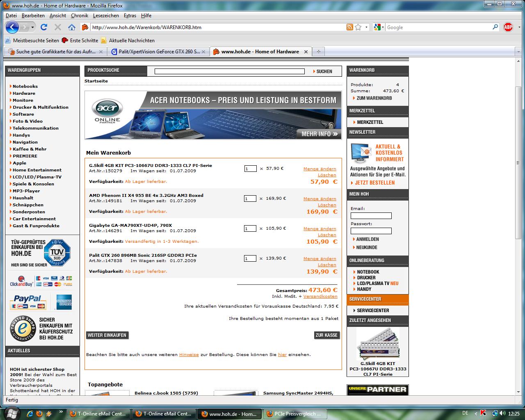525x420 pixels.
Task: Click the ClickandBuy logo
Action: (x=22, y=281)
